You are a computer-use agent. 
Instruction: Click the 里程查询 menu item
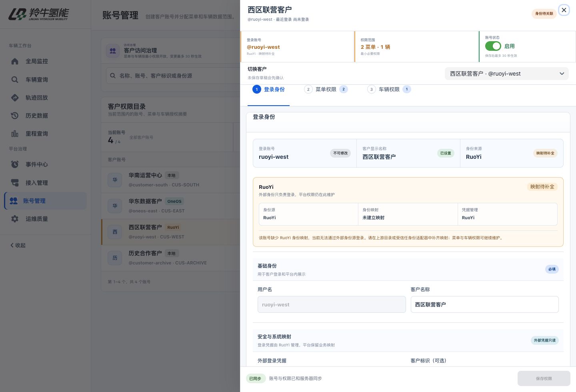(x=46, y=134)
